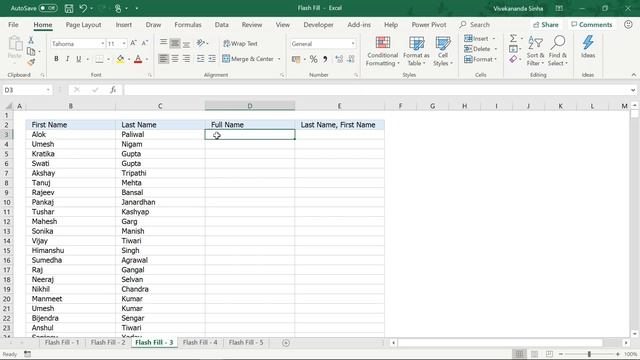Toggle Center horizontal alignment
Image resolution: width=640 pixels, height=360 pixels.
[175, 59]
